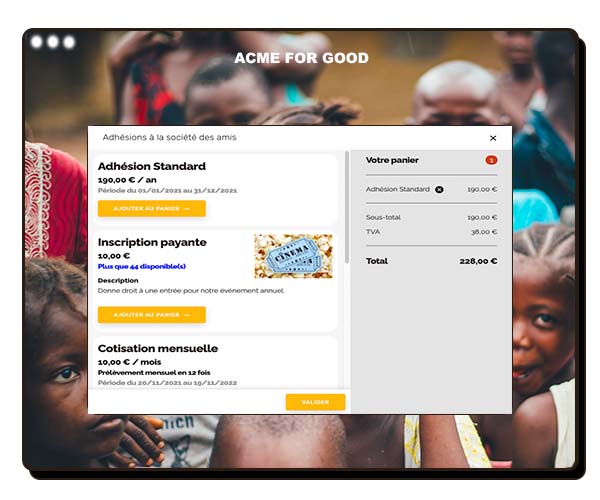Click the membership list scrollbar
Image resolution: width=600 pixels, height=500 pixels.
pos(347,207)
